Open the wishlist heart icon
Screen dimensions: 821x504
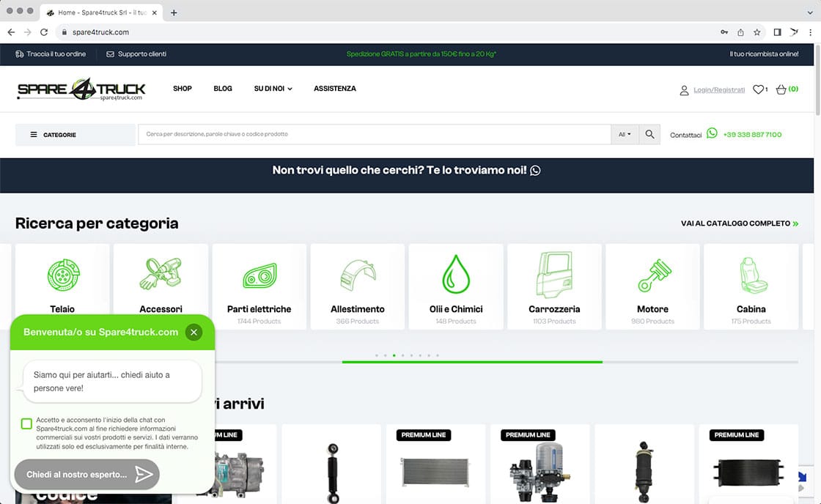(758, 89)
